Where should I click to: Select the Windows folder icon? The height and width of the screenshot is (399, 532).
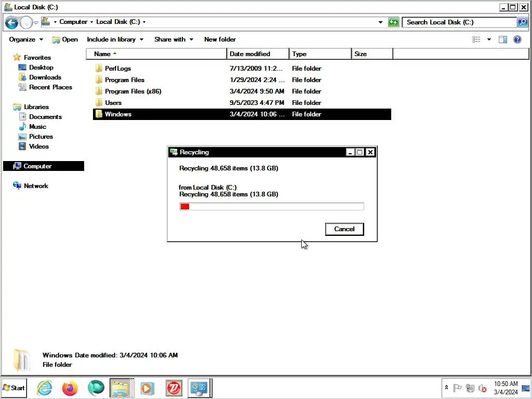coord(99,114)
